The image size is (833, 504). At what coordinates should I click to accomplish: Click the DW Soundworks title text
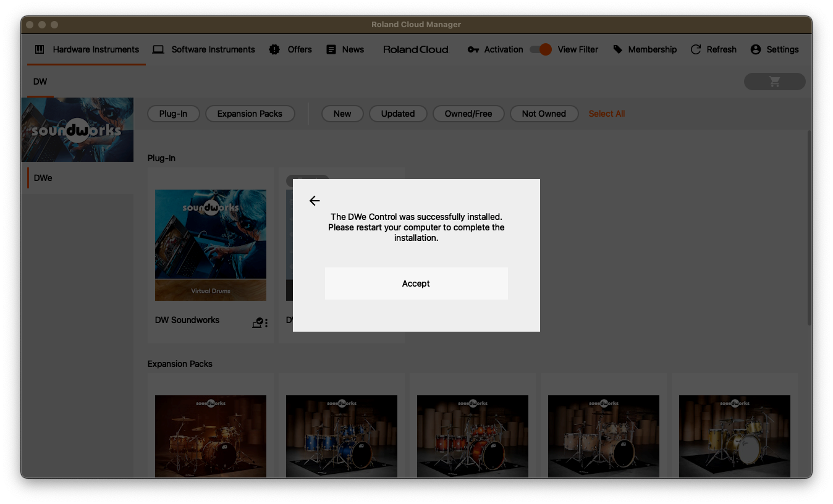click(187, 320)
